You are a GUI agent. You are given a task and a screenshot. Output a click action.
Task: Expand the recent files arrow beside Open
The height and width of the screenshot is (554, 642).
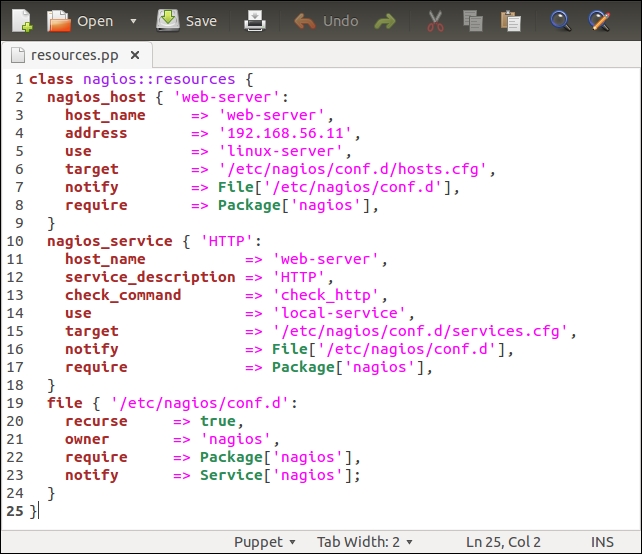(134, 21)
